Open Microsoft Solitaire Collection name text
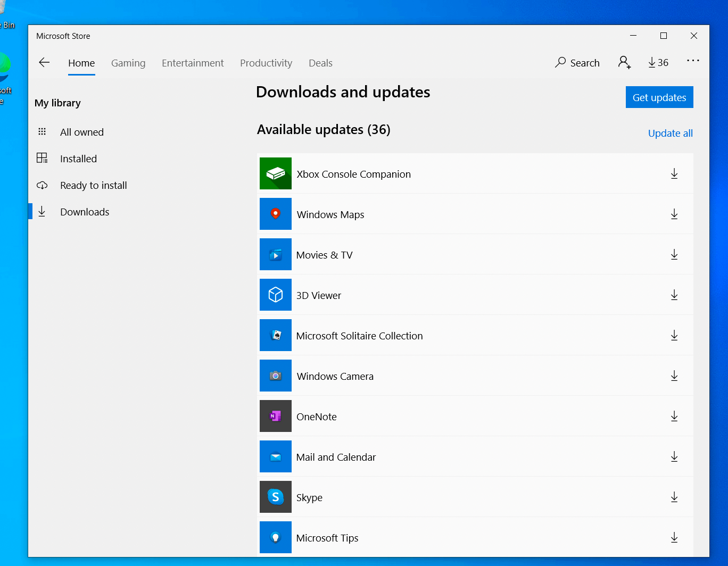The height and width of the screenshot is (566, 728). 360,336
